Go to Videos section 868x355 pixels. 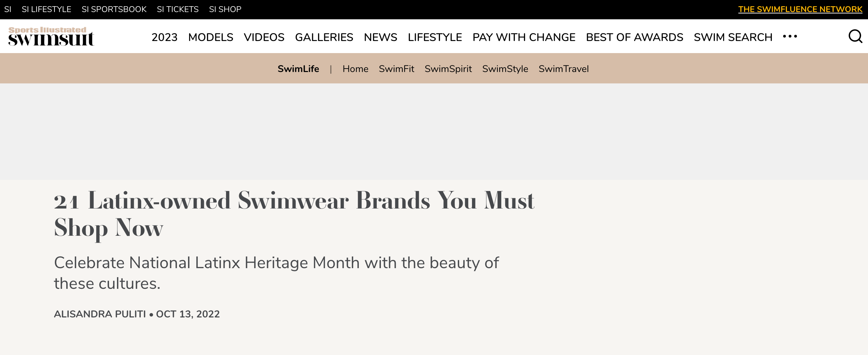(264, 37)
